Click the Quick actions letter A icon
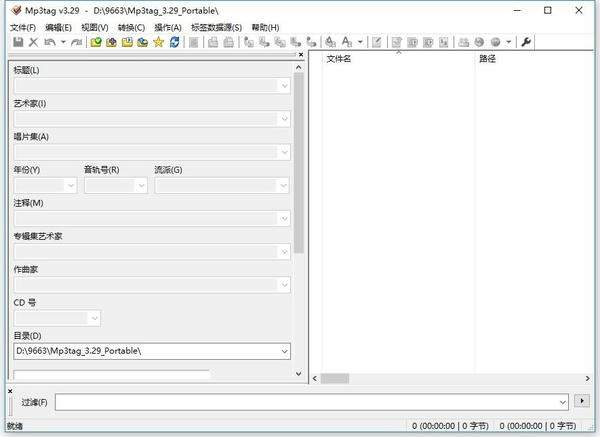 (x=347, y=42)
